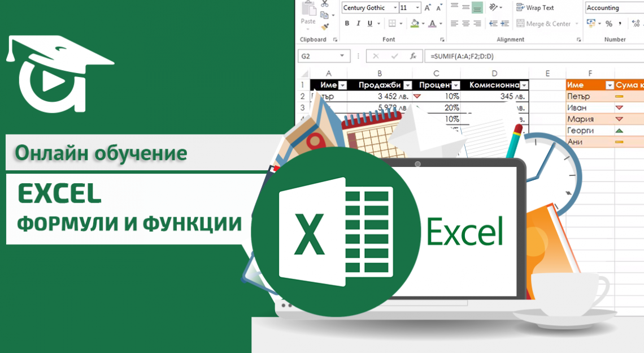Click the Name Box showing G2
The height and width of the screenshot is (353, 644).
pyautogui.click(x=323, y=56)
